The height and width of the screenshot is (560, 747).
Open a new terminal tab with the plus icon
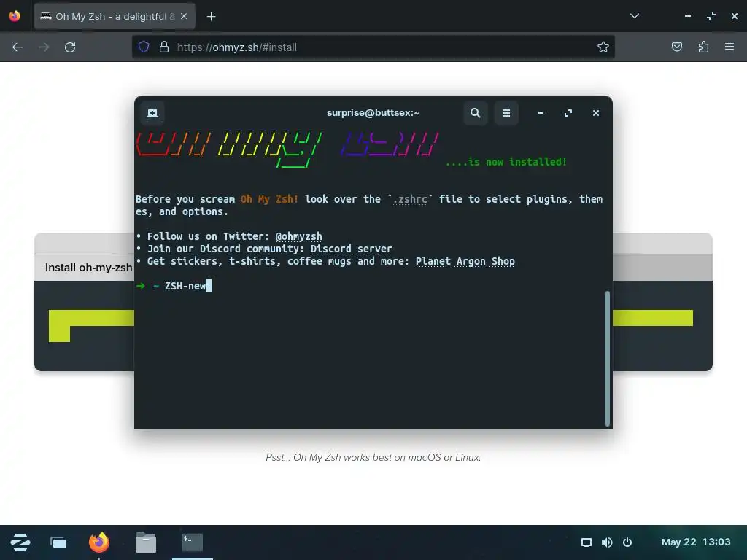(152, 113)
